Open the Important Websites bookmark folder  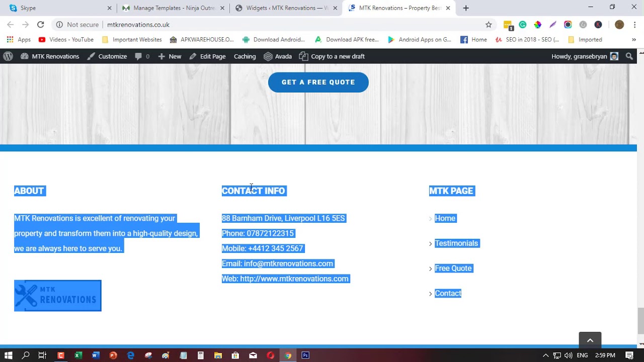(x=132, y=40)
